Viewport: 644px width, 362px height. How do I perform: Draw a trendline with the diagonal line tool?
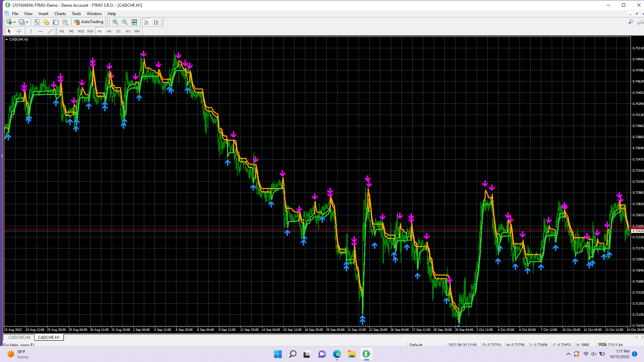50,31
